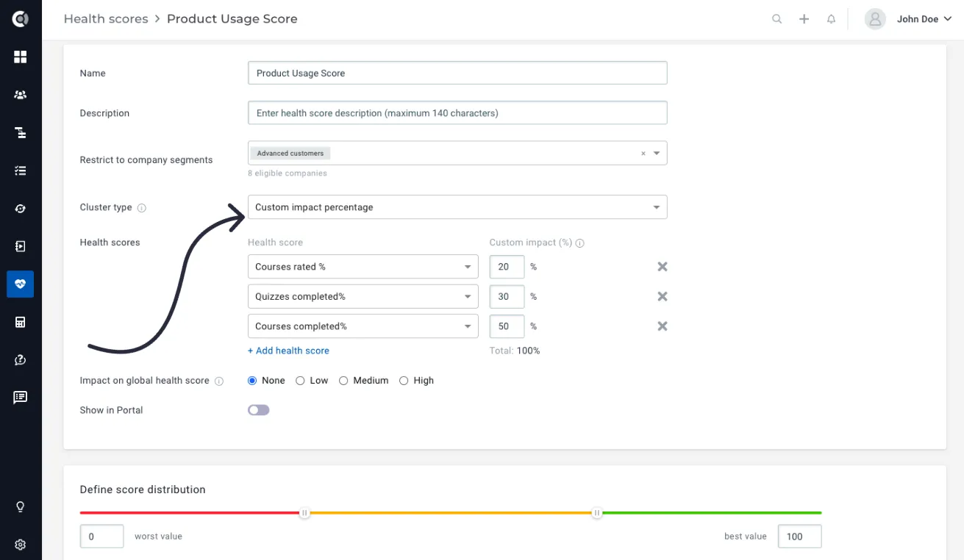Viewport: 964px width, 560px height.
Task: Click the info icon beside Cluster type
Action: [x=142, y=208]
